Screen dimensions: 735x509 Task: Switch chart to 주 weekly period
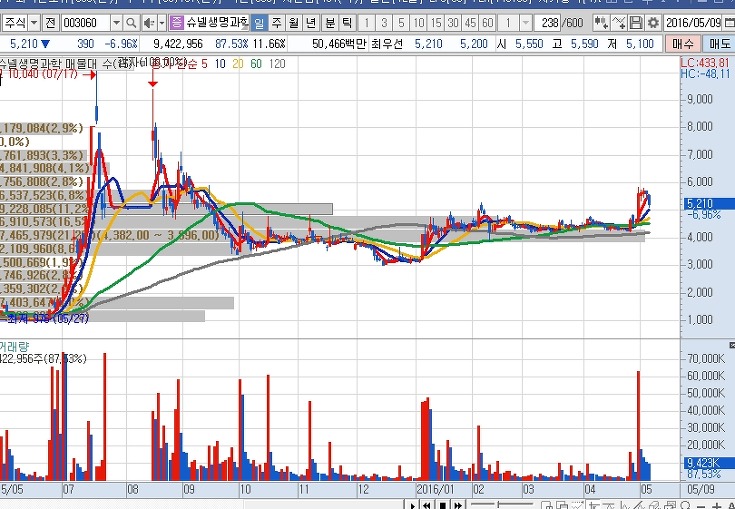(x=277, y=22)
